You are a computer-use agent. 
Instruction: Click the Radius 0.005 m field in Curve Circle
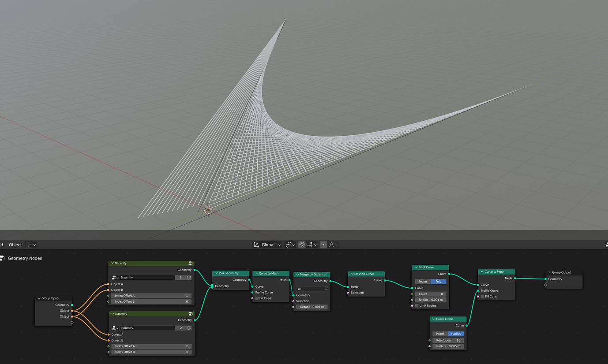tap(448, 346)
